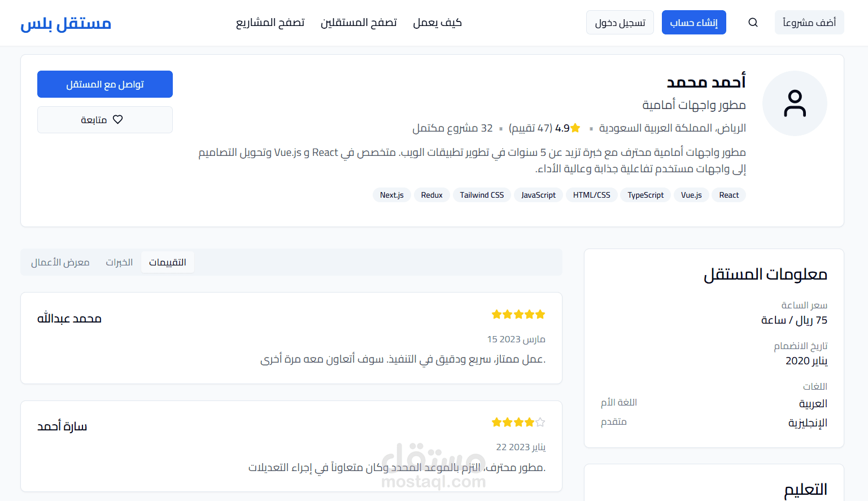Click the (47 تقييم) rating count
868x501 pixels.
530,128
